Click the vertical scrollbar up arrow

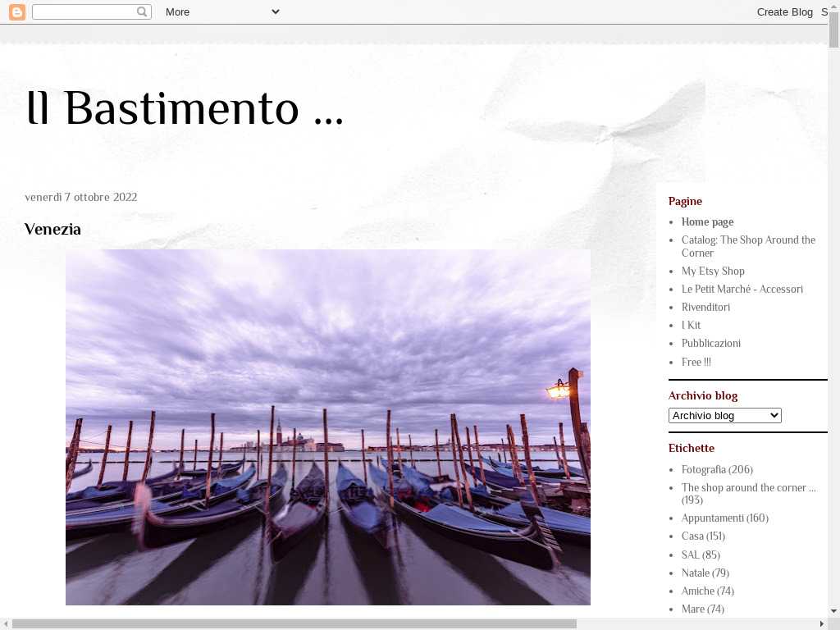click(x=834, y=5)
